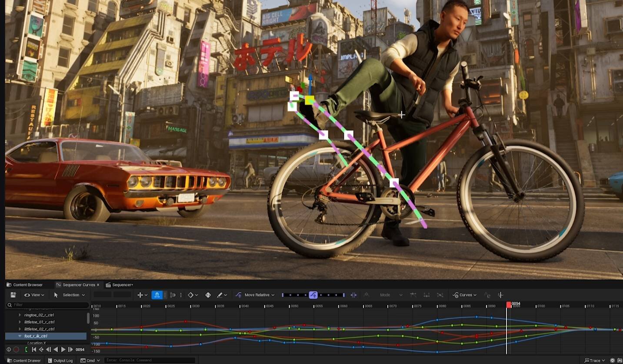Play the sequence forward
Image resolution: width=623 pixels, height=364 pixels.
click(x=63, y=349)
